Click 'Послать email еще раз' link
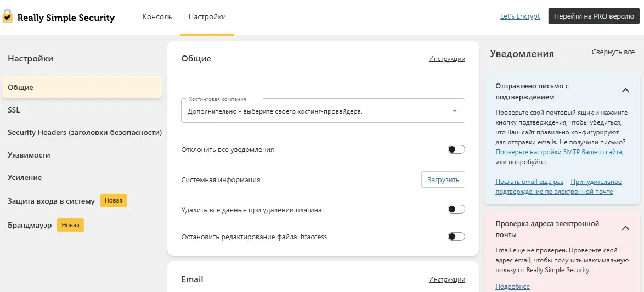 tap(529, 182)
